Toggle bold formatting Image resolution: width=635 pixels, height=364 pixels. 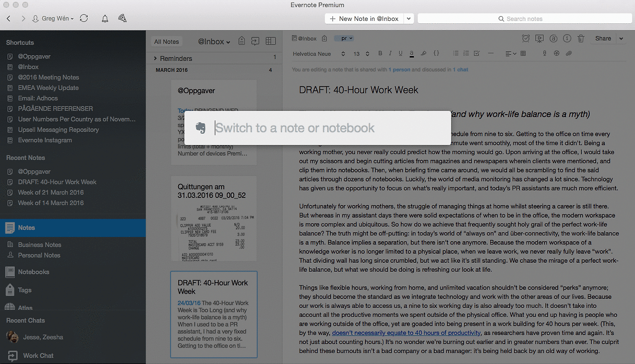(x=381, y=54)
